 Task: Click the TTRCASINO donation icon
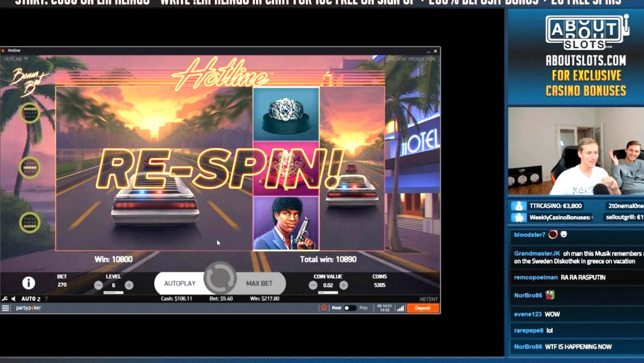coord(518,206)
